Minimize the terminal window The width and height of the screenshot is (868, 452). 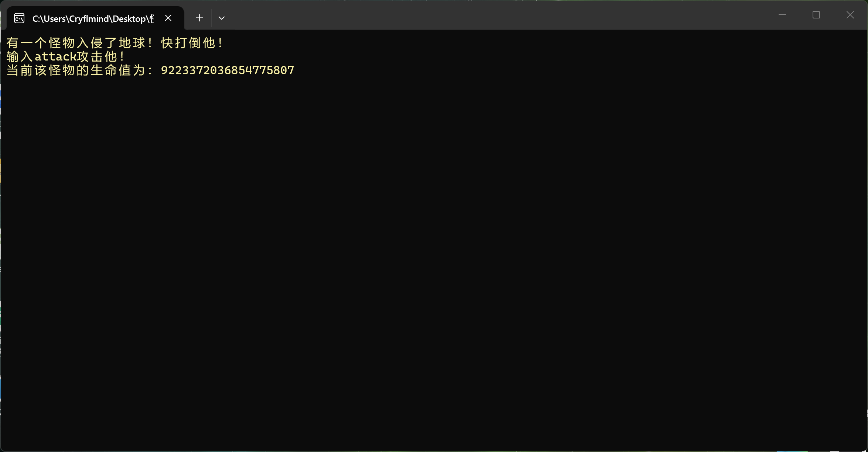(x=782, y=15)
